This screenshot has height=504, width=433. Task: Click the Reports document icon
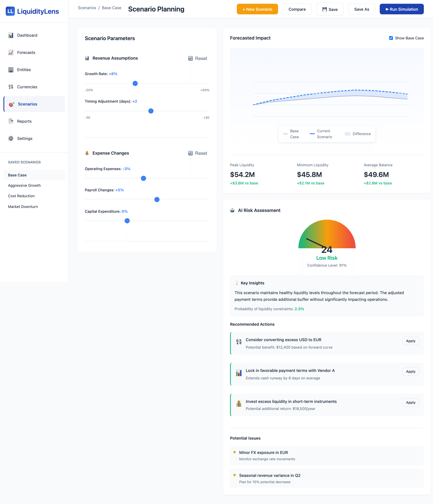11,121
